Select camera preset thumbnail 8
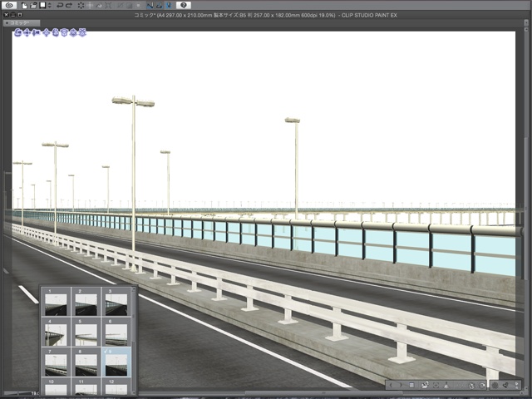The image size is (532, 399). tap(86, 362)
